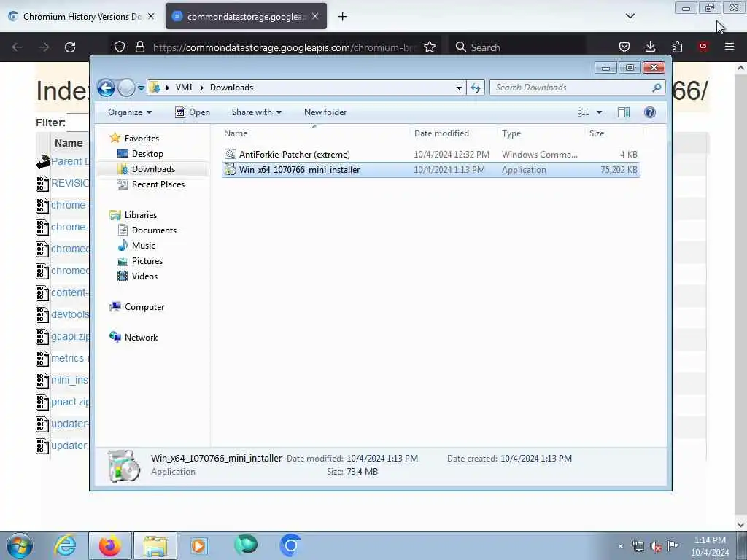
Task: Bookmark this page with the star icon
Action: [429, 47]
